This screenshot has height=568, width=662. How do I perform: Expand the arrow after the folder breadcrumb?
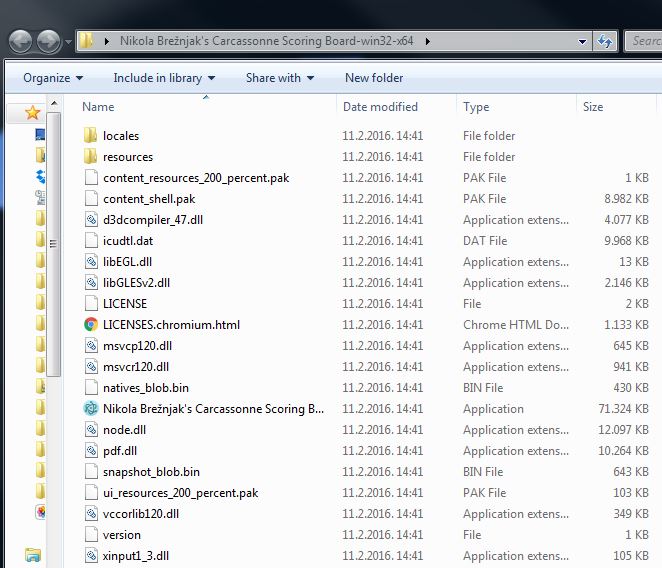pyautogui.click(x=428, y=41)
